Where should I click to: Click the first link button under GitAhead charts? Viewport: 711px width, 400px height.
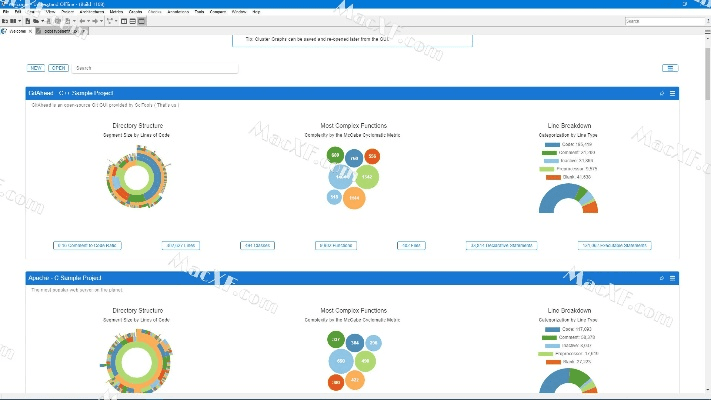(86, 244)
